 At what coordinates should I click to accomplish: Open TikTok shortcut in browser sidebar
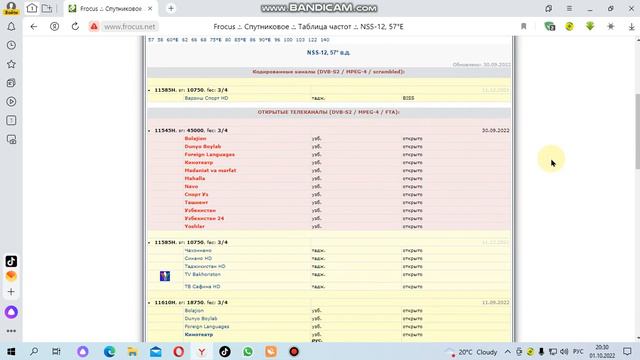point(11,261)
